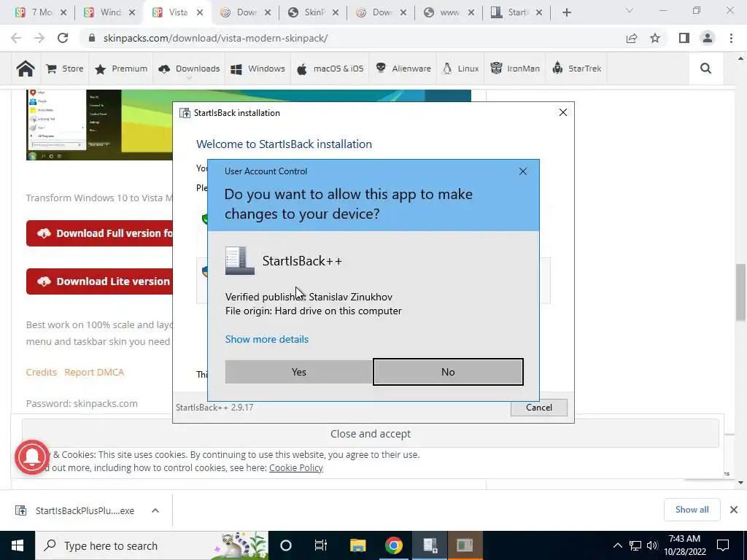Open File Explorer from taskbar
747x560 pixels.
pos(357,545)
